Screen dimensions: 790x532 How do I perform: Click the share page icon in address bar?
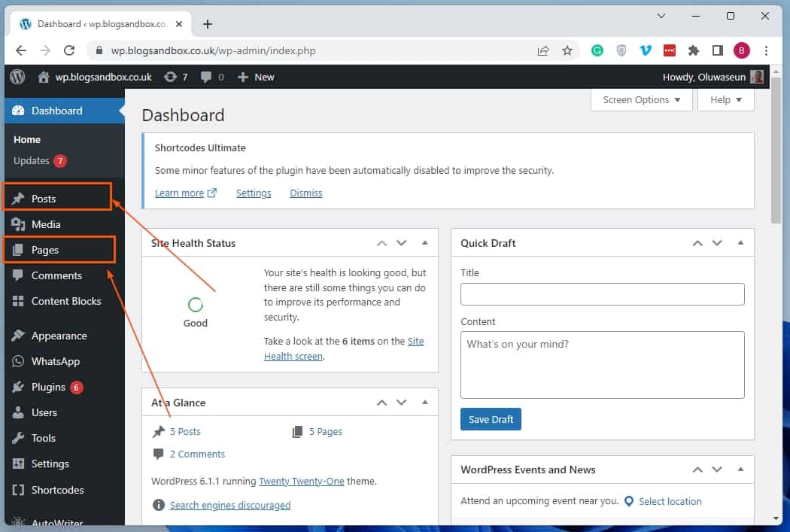pyautogui.click(x=543, y=50)
